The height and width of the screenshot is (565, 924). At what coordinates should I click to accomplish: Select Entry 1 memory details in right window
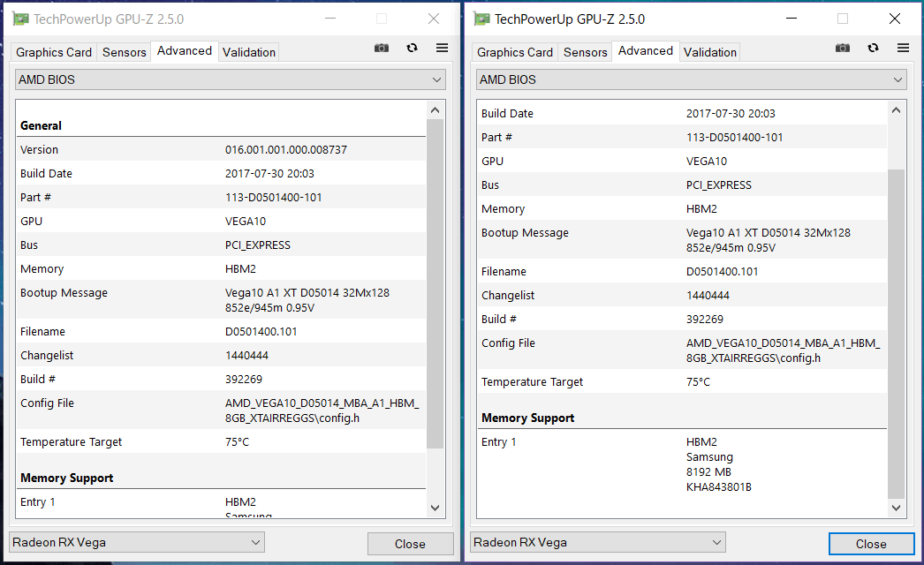coord(719,464)
